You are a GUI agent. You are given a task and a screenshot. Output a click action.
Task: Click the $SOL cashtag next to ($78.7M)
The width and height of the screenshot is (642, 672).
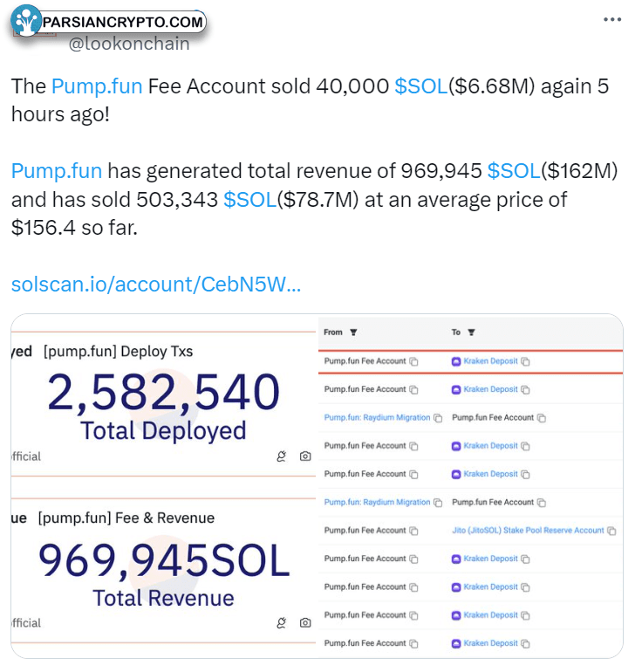point(250,199)
